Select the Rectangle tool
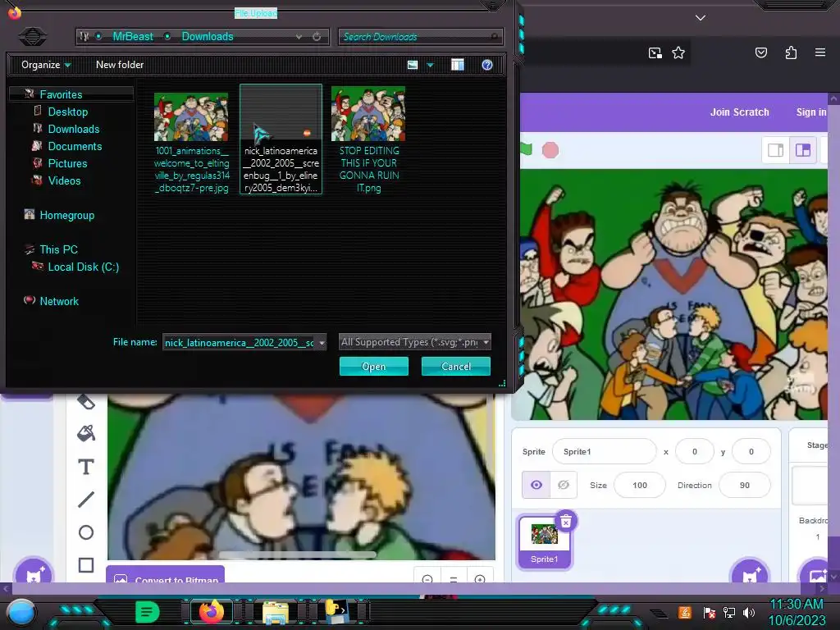The width and height of the screenshot is (840, 630). [x=85, y=564]
